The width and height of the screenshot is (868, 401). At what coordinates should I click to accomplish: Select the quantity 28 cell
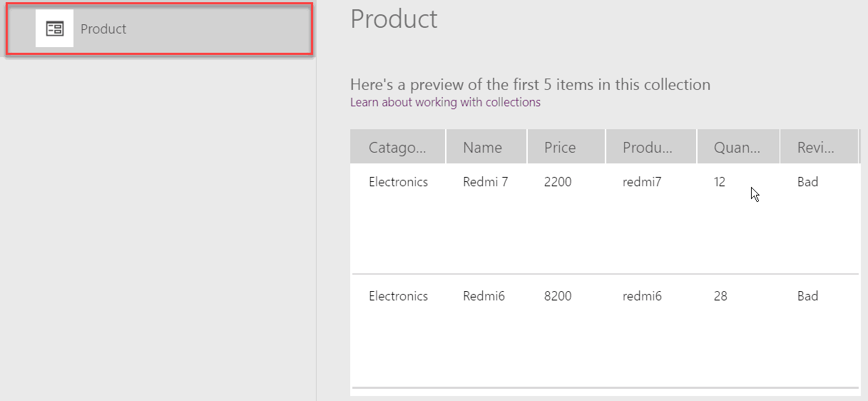(x=720, y=296)
